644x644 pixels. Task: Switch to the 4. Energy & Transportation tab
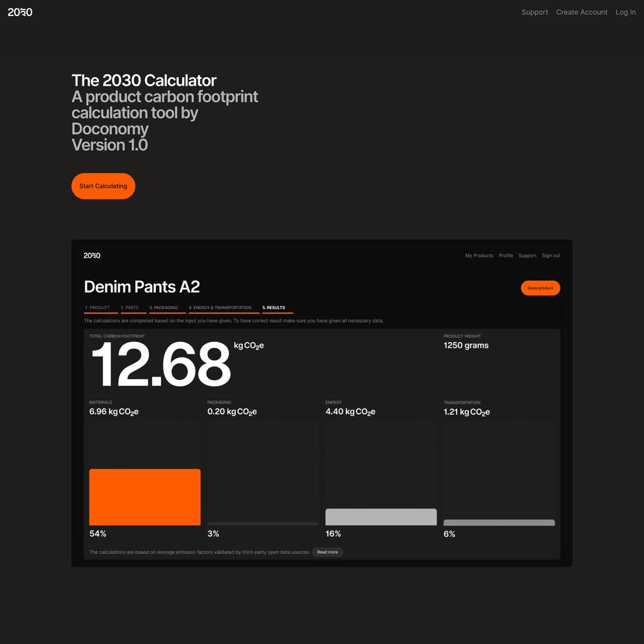224,308
